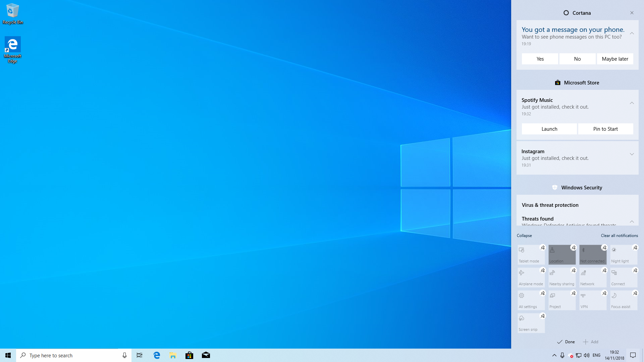Click Clear all notifications option
The image size is (644, 362).
(619, 235)
